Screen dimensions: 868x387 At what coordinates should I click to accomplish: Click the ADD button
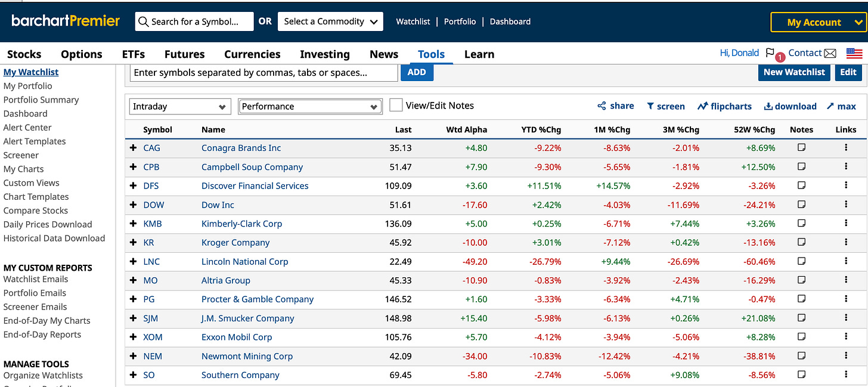tap(417, 72)
